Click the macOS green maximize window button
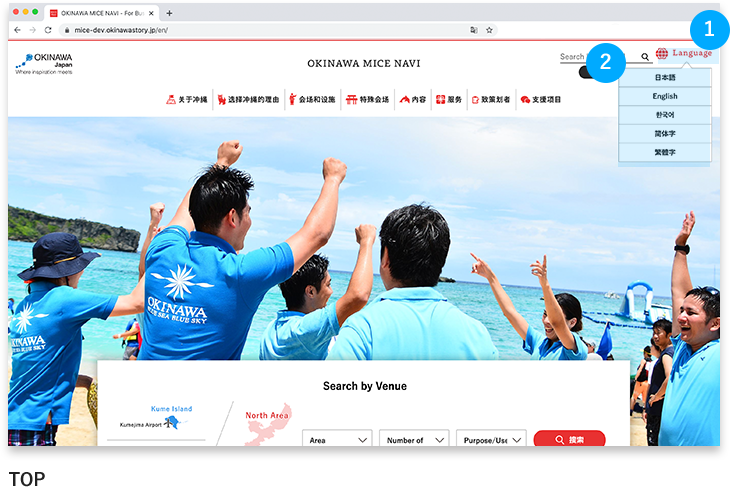730x487 pixels. pyautogui.click(x=35, y=12)
